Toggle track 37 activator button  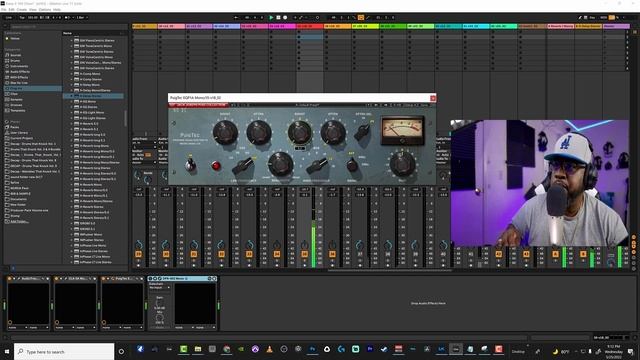pos(360,254)
